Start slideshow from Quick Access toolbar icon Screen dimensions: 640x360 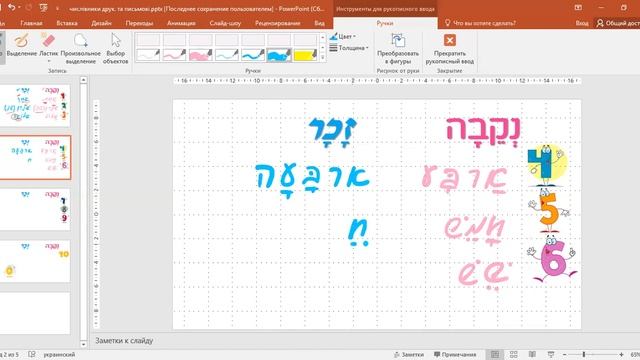[x=44, y=7]
